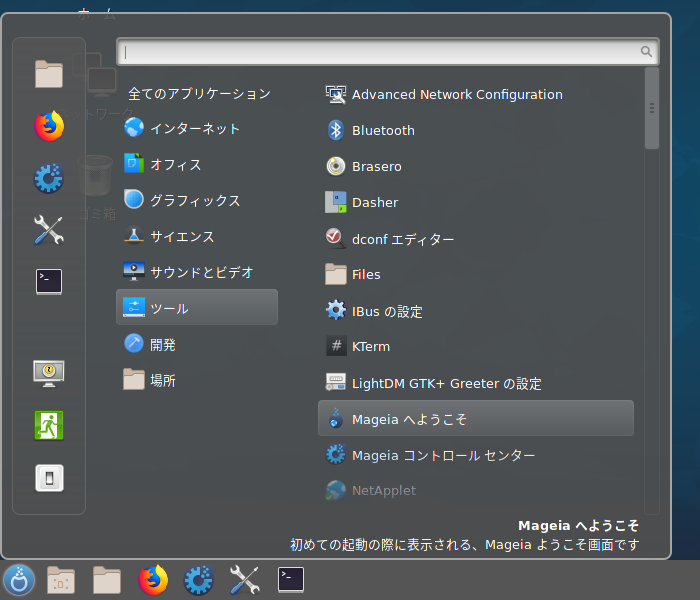
Task: Open Mageia Control Center sidebar favorite
Action: click(49, 178)
